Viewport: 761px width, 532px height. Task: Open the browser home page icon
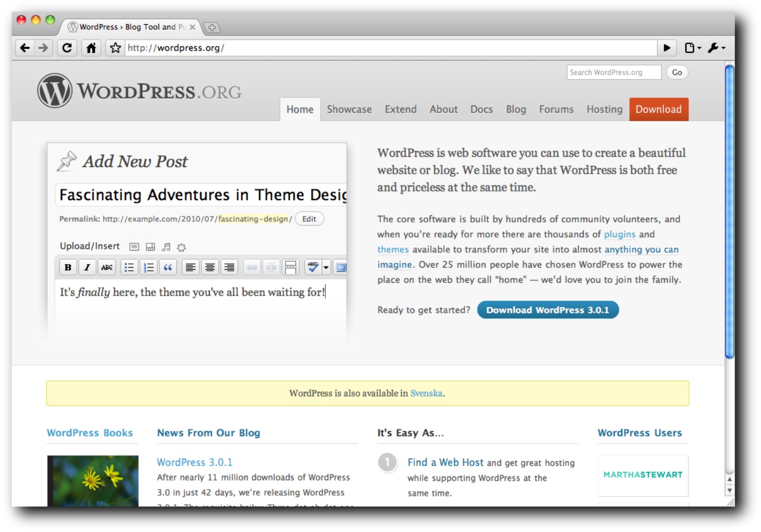pyautogui.click(x=91, y=48)
